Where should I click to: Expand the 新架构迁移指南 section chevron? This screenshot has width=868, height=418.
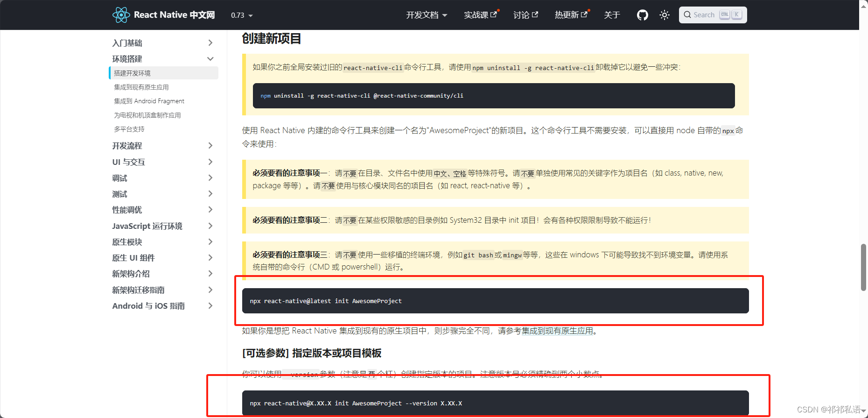point(210,290)
